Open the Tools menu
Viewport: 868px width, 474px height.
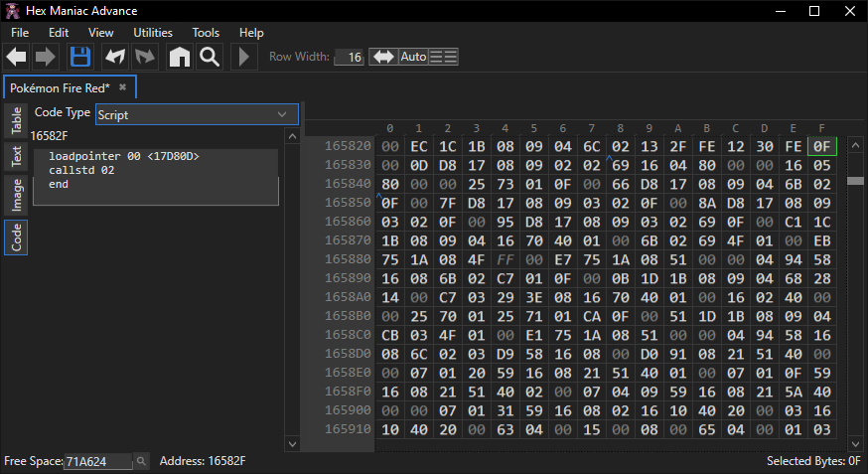click(206, 33)
